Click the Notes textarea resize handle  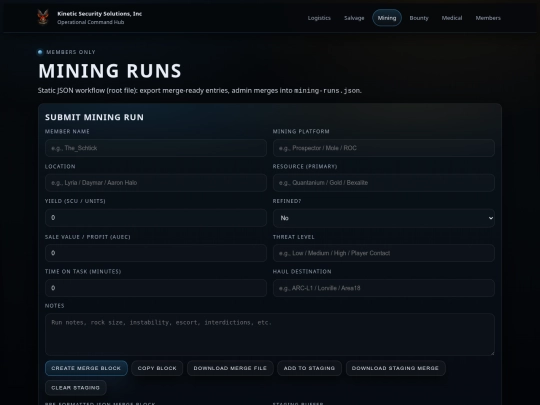tap(492, 353)
